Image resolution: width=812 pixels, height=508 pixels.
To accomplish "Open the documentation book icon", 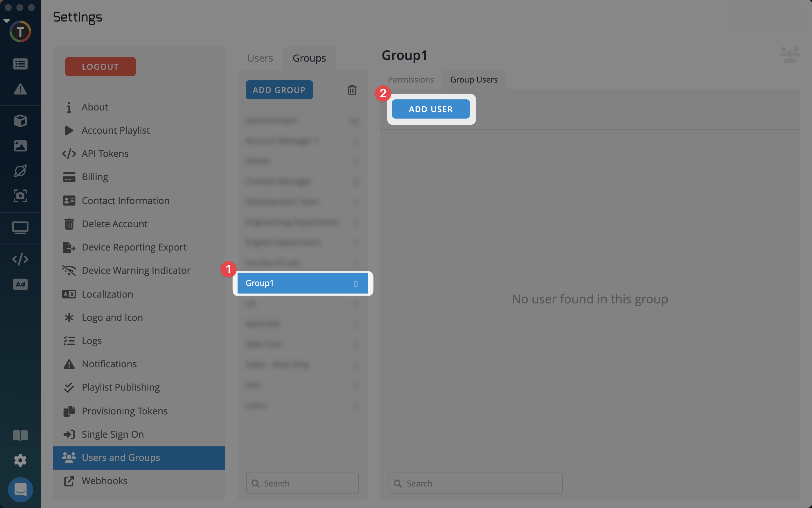I will pyautogui.click(x=20, y=435).
